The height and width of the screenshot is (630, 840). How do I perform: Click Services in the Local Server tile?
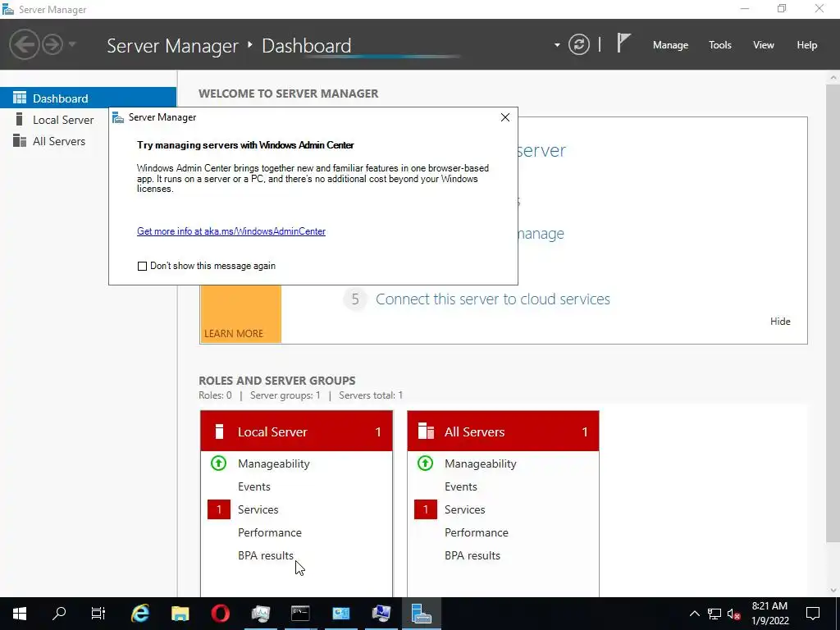[258, 509]
